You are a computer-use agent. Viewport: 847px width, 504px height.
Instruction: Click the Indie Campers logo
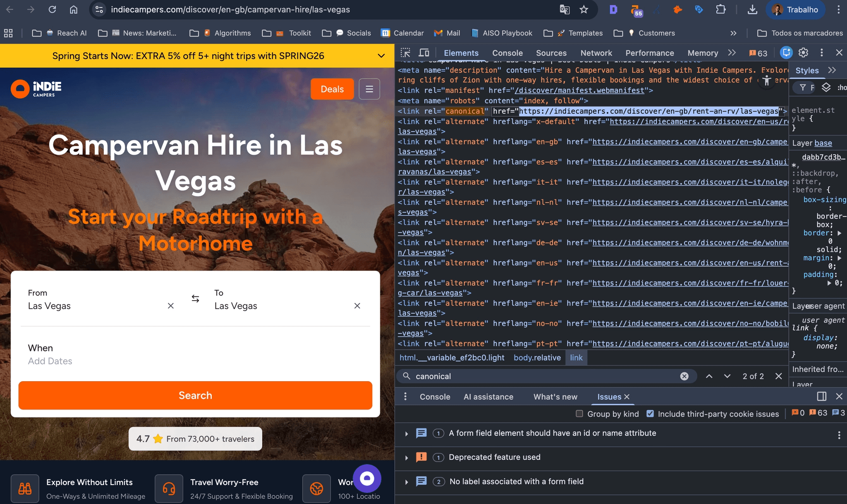(36, 89)
